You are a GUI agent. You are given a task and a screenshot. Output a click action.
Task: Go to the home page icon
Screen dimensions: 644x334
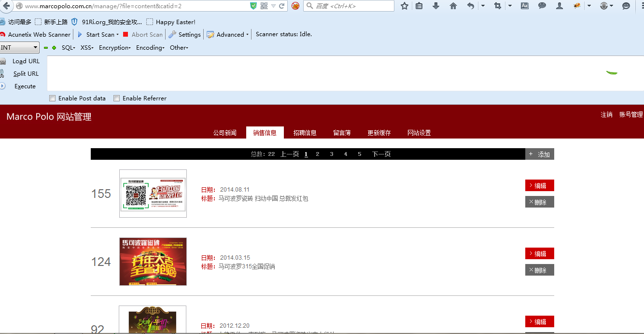pos(453,6)
